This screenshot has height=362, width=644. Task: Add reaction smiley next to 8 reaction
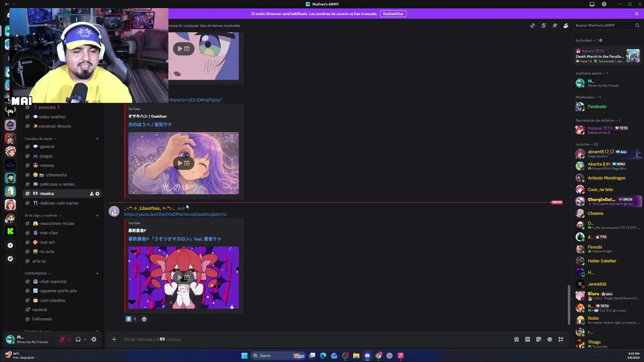point(144,319)
